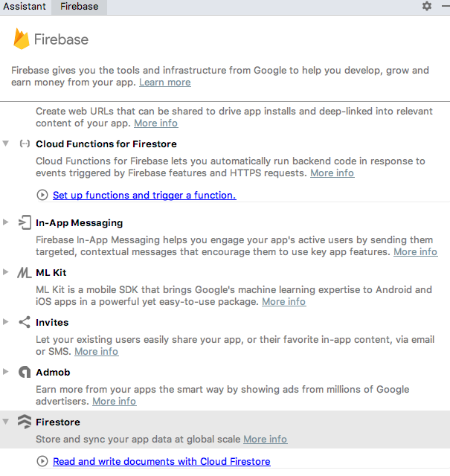Click the ML Kit logo icon

(x=25, y=273)
